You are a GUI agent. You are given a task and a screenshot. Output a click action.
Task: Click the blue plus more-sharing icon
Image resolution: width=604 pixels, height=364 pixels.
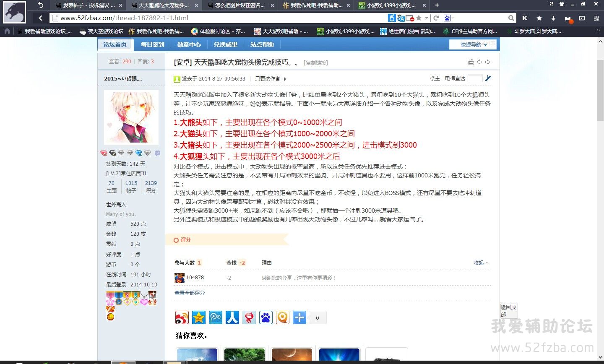tap(299, 317)
